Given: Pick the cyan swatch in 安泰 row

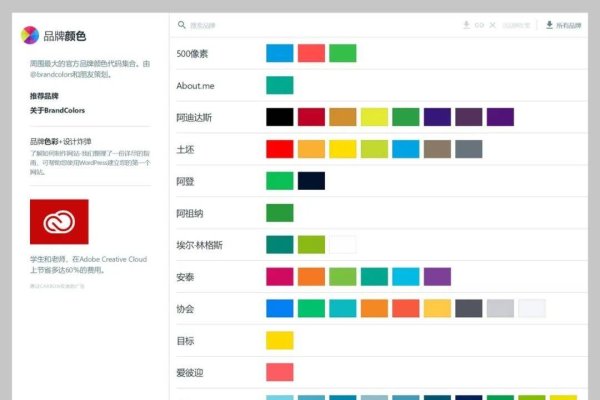Looking at the screenshot, I should point(406,276).
